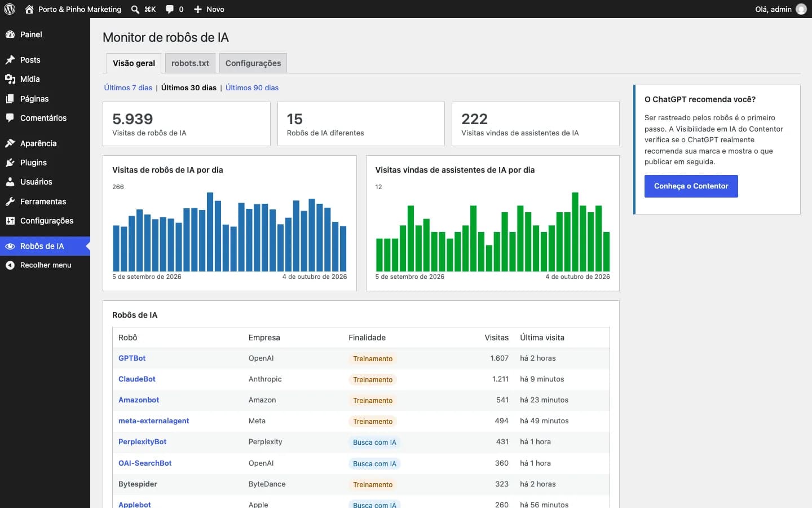Open the Applebot robot link
The height and width of the screenshot is (508, 812).
point(135,505)
